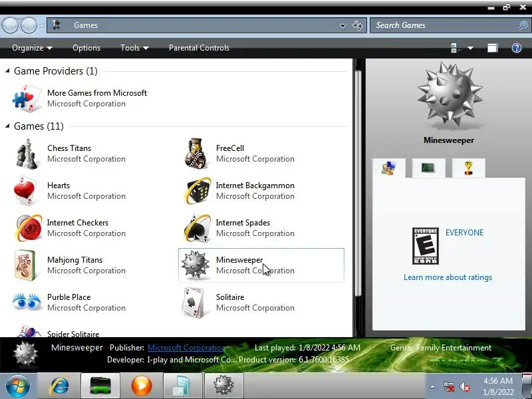Image resolution: width=532 pixels, height=399 pixels.
Task: Switch to the performance monitor tab
Action: (428, 168)
